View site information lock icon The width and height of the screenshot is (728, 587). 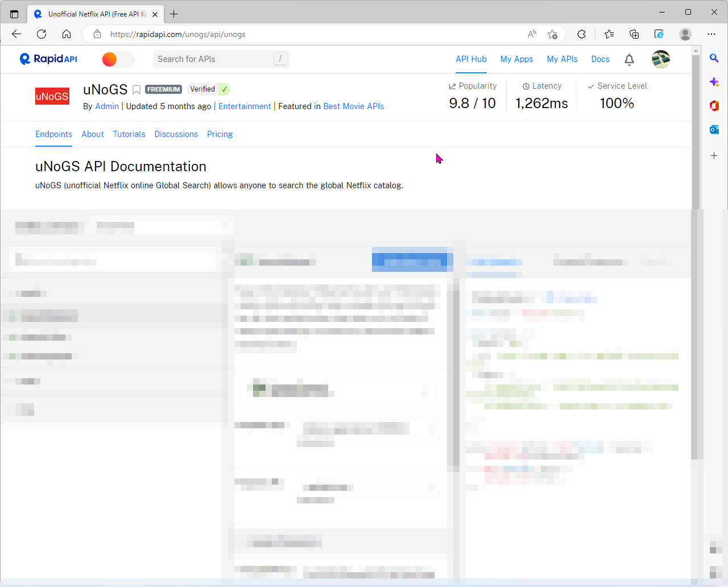[x=97, y=34]
